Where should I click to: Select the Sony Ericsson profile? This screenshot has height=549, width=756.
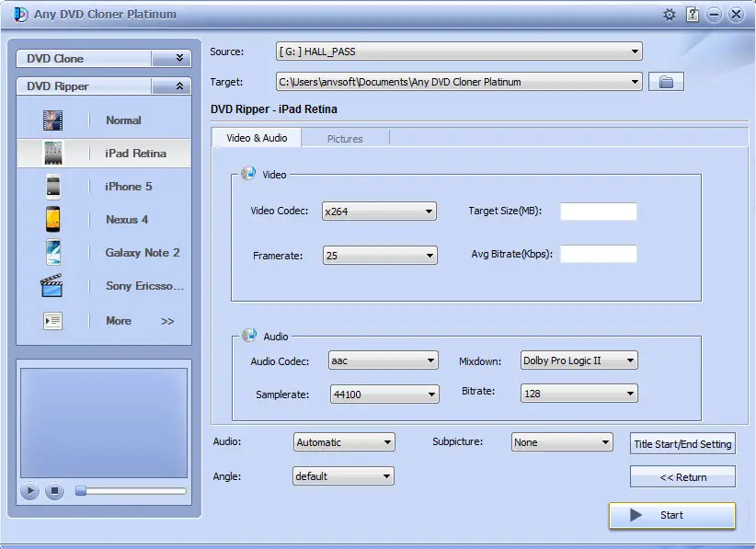(x=104, y=285)
